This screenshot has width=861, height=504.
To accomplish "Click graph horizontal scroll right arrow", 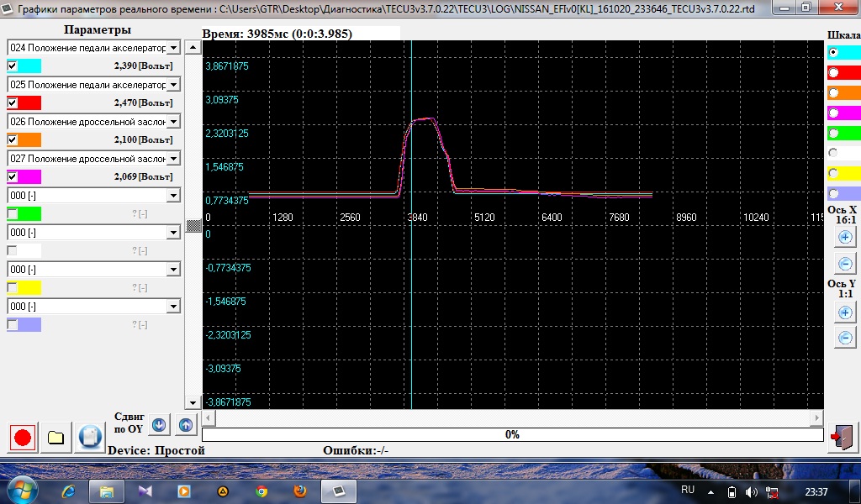I will pos(817,417).
